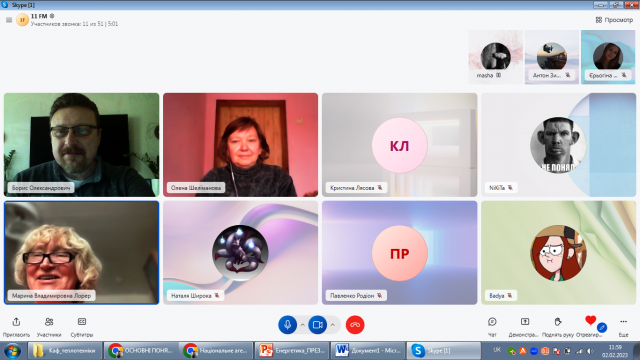Click the 11 FM call title
640x360 pixels.
(x=39, y=16)
